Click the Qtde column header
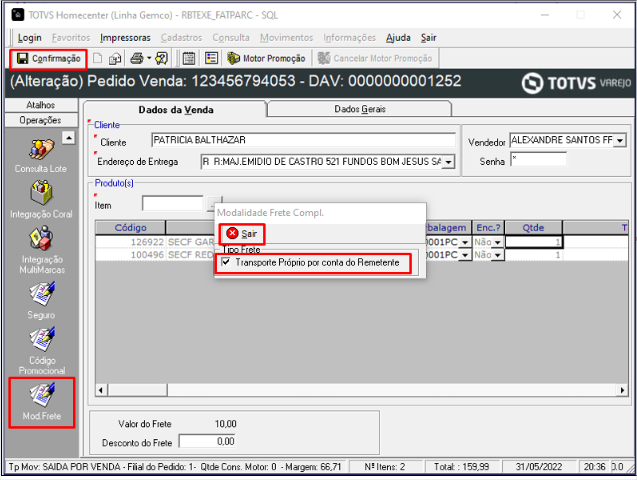Viewport: 637px width, 480px height. 533,227
